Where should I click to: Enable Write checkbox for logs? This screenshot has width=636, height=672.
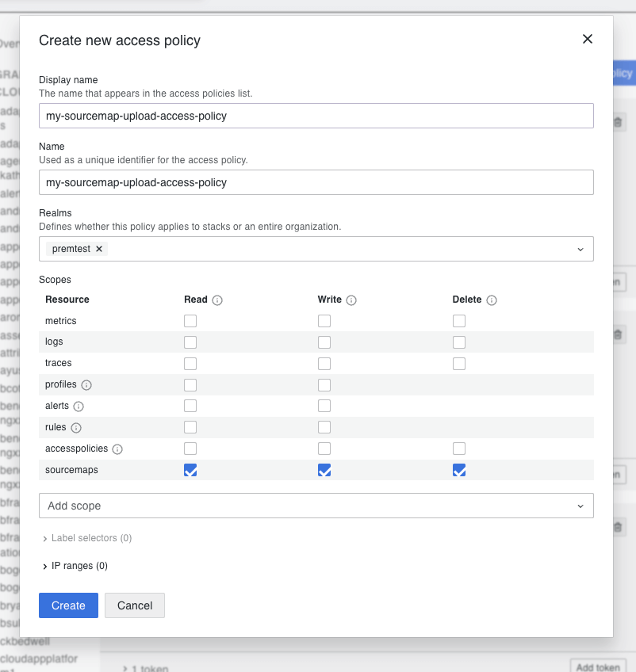(324, 342)
